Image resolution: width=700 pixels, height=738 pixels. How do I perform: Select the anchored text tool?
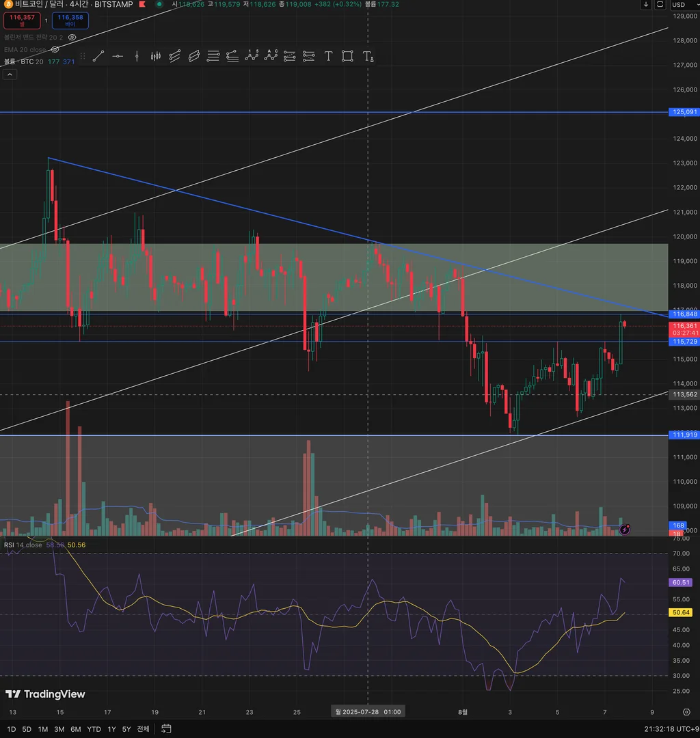[x=368, y=57]
